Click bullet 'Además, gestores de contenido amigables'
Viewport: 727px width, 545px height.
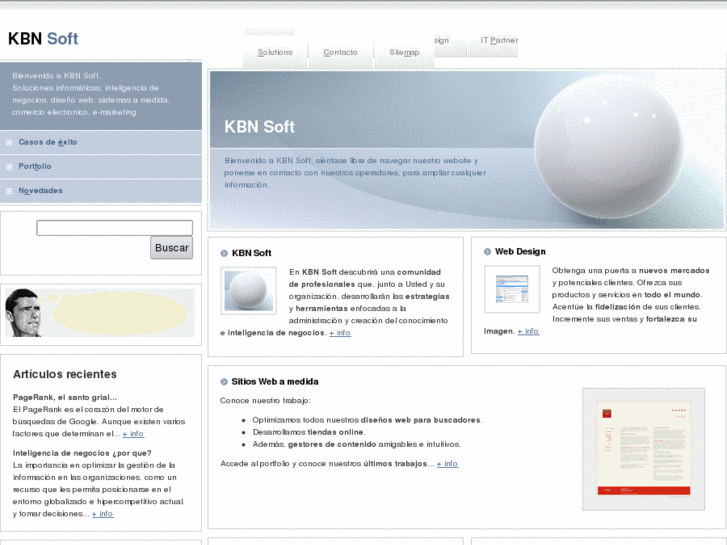(357, 444)
